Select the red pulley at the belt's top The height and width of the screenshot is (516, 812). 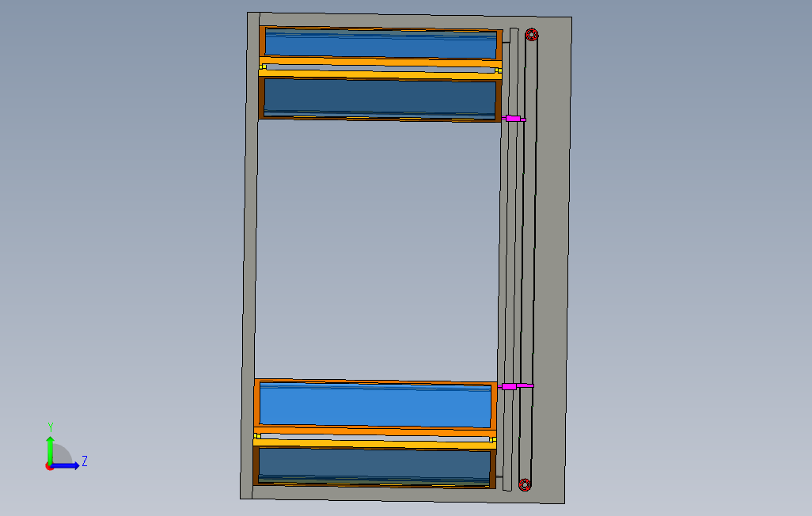[x=531, y=35]
